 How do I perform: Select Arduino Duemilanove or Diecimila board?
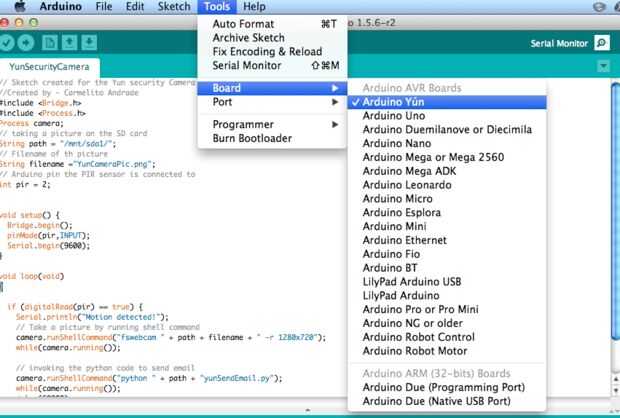click(x=447, y=130)
